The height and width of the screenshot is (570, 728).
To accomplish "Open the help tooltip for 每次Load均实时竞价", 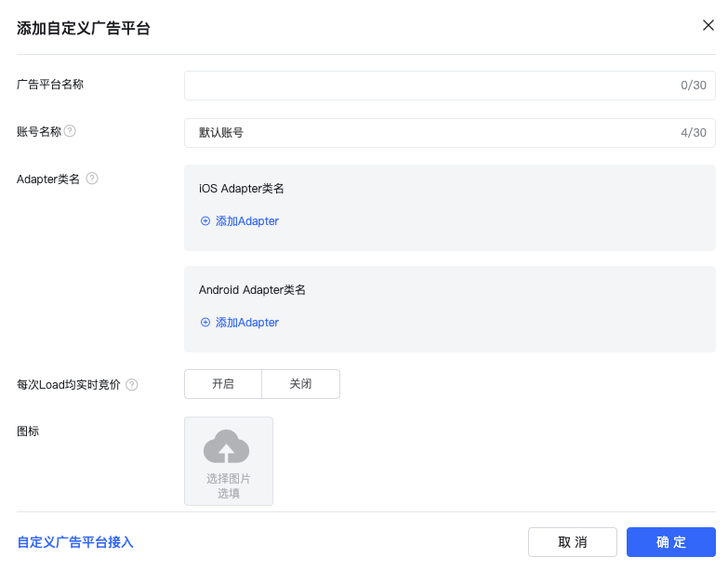I will (132, 384).
